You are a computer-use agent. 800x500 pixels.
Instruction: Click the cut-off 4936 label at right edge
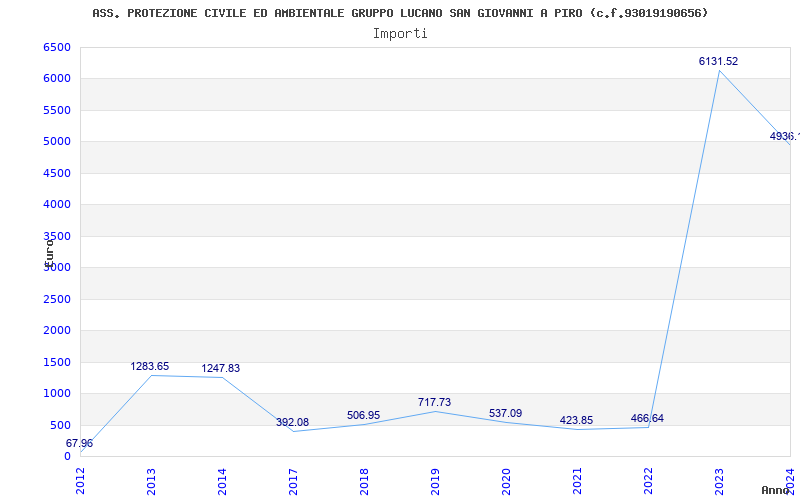pos(784,137)
